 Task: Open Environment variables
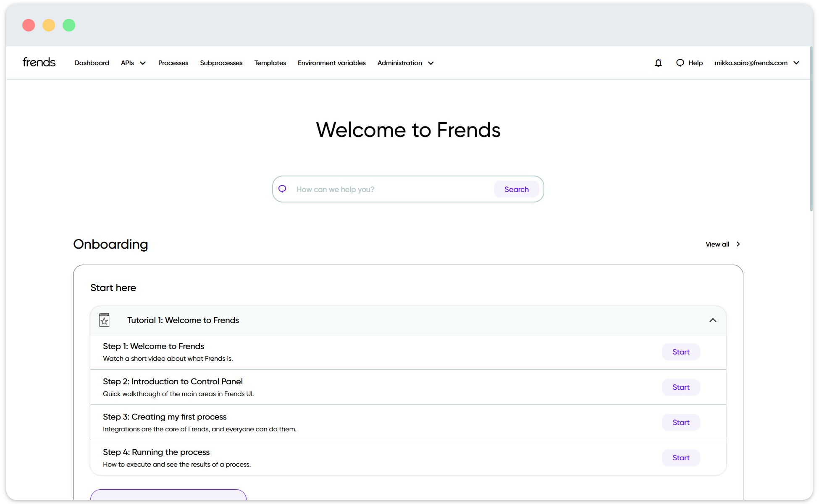coord(331,63)
